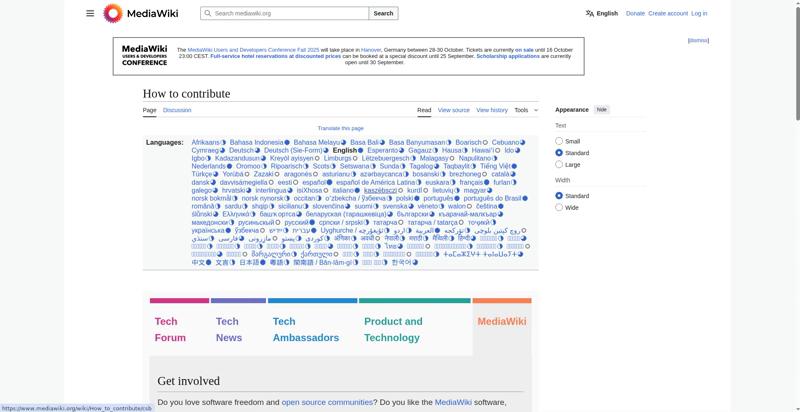The height and width of the screenshot is (412, 800).
Task: Switch to the Discussion tab
Action: point(177,110)
